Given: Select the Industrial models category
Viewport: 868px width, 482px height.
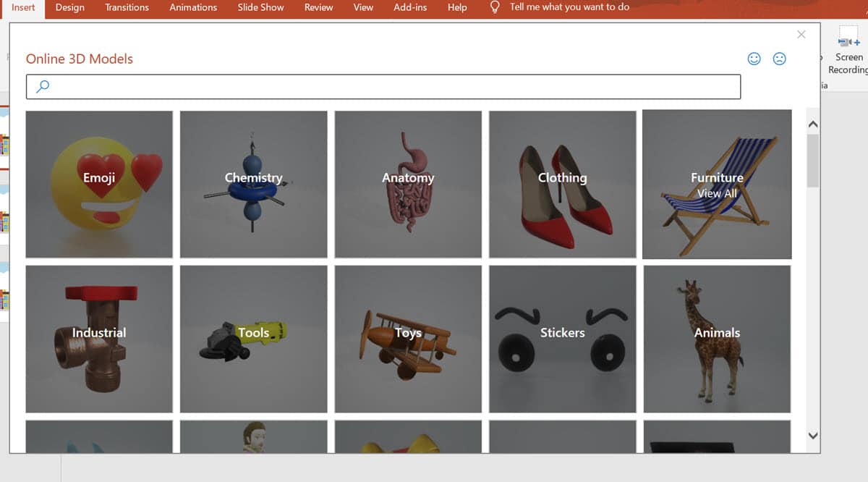Looking at the screenshot, I should pos(98,338).
